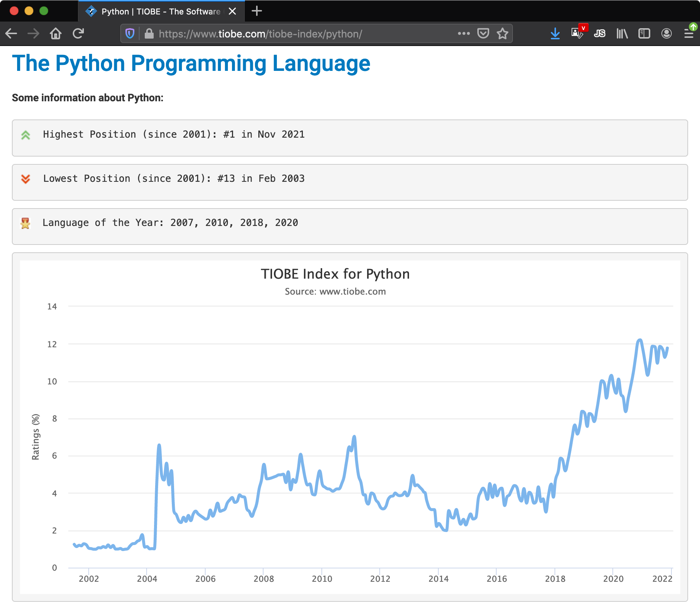The image size is (700, 607).
Task: Click the Python Programming Language heading
Action: (x=191, y=63)
